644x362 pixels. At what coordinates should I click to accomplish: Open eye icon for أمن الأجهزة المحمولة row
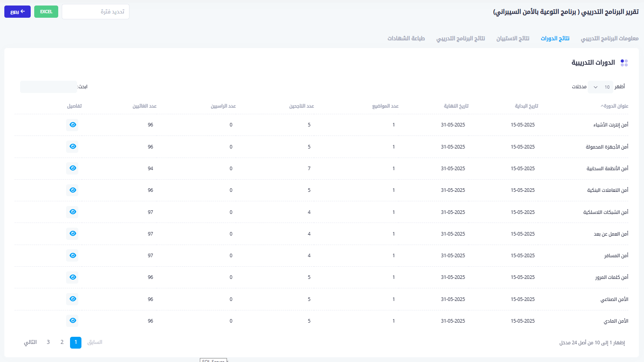point(72,147)
